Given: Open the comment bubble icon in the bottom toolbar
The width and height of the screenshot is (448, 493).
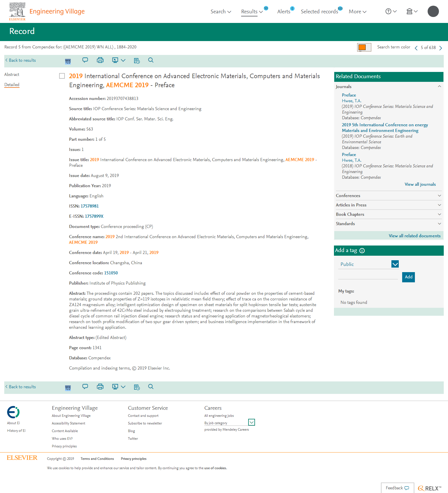Looking at the screenshot, I should pos(85,387).
